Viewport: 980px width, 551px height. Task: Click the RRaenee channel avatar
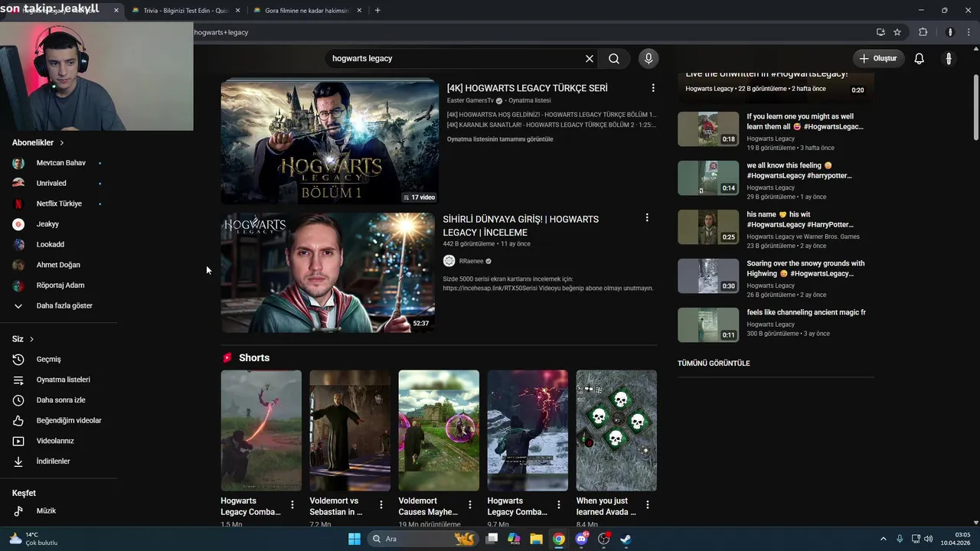[x=449, y=261]
